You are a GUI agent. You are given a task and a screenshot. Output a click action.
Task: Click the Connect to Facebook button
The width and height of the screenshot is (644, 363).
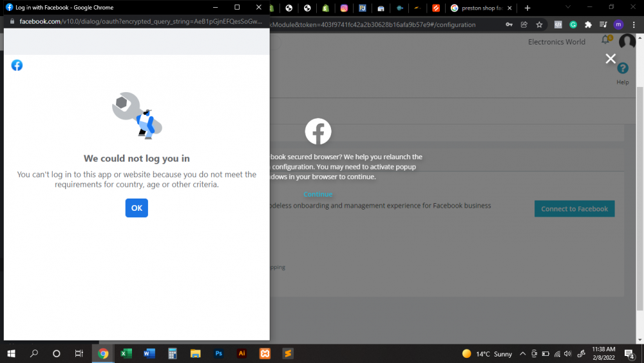click(574, 209)
